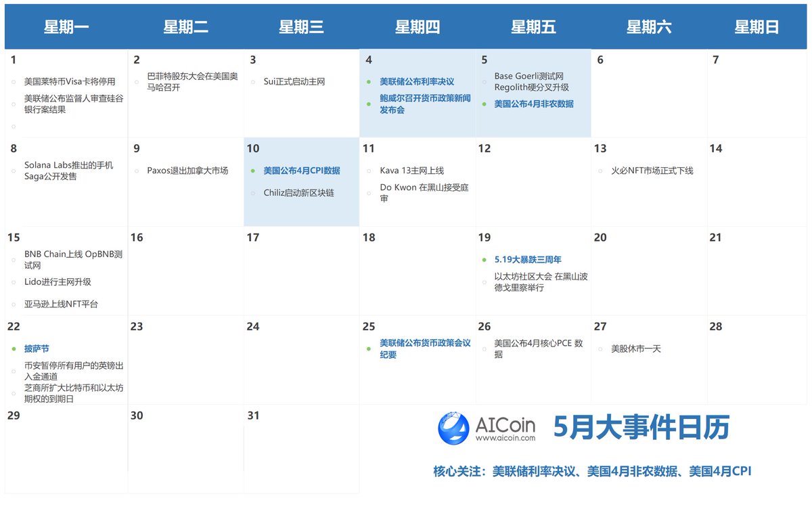Click event Lido进行主网升级
This screenshot has height=513, width=812.
point(58,282)
